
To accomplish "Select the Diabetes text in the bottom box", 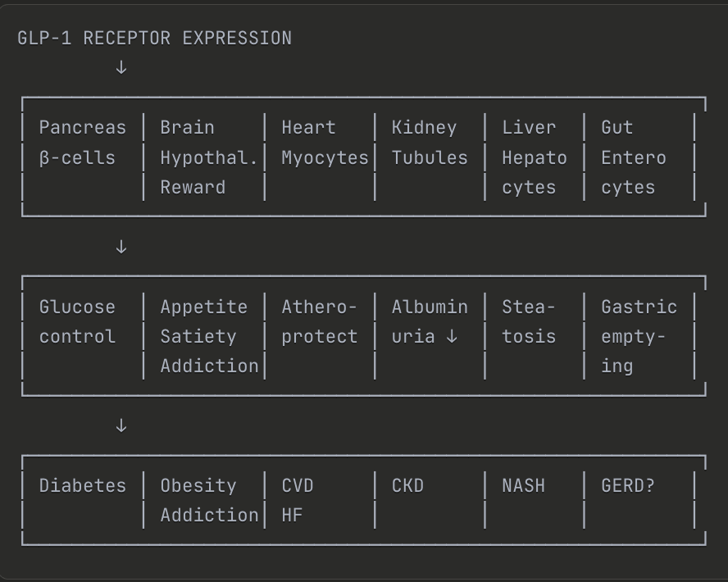I will [83, 485].
